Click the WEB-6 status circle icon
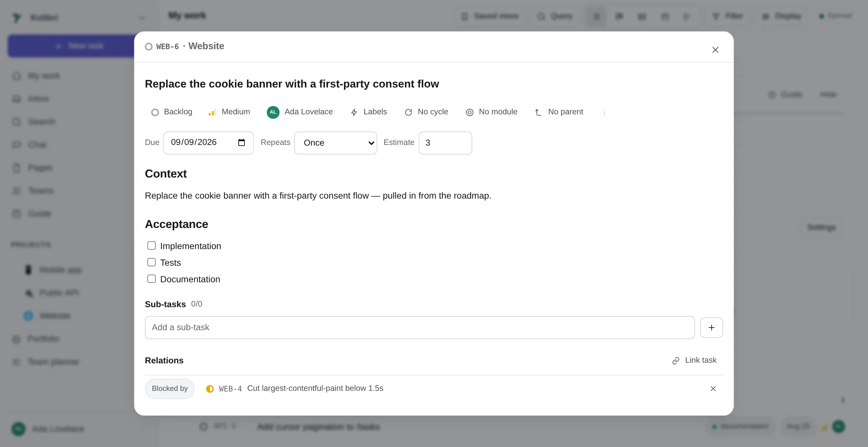Viewport: 868px width, 447px height. (x=149, y=47)
